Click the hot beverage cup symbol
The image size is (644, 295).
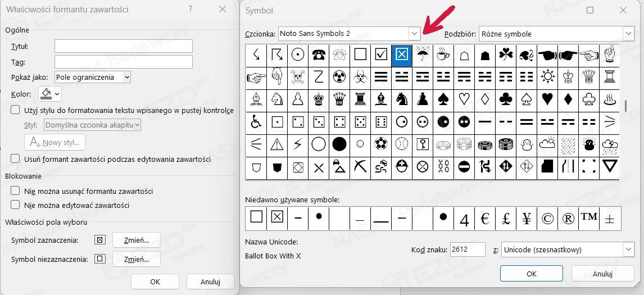tap(443, 55)
